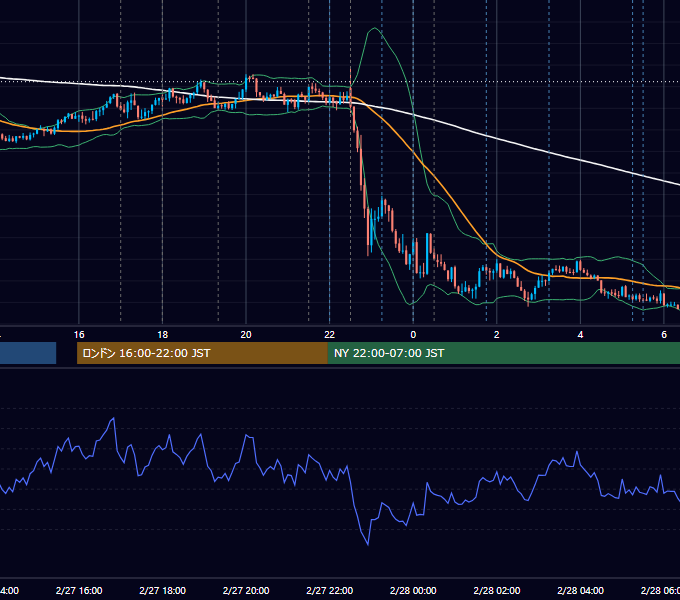The width and height of the screenshot is (680, 600).
Task: Click the '2/27 18:00' date label
Action: click(x=163, y=590)
